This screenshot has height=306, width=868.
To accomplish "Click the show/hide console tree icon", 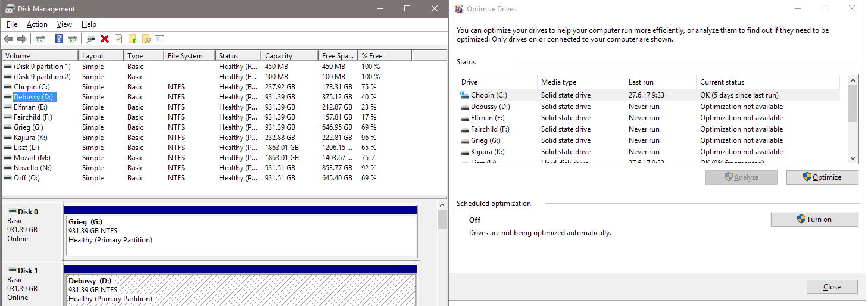I will point(40,39).
